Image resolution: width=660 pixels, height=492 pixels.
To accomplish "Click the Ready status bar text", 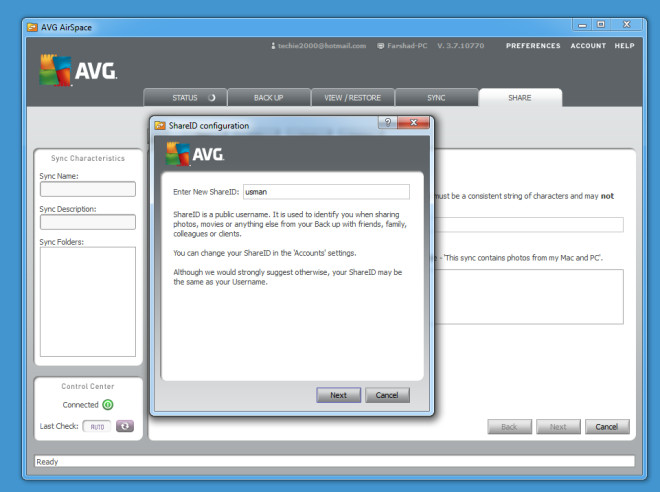I will point(47,462).
